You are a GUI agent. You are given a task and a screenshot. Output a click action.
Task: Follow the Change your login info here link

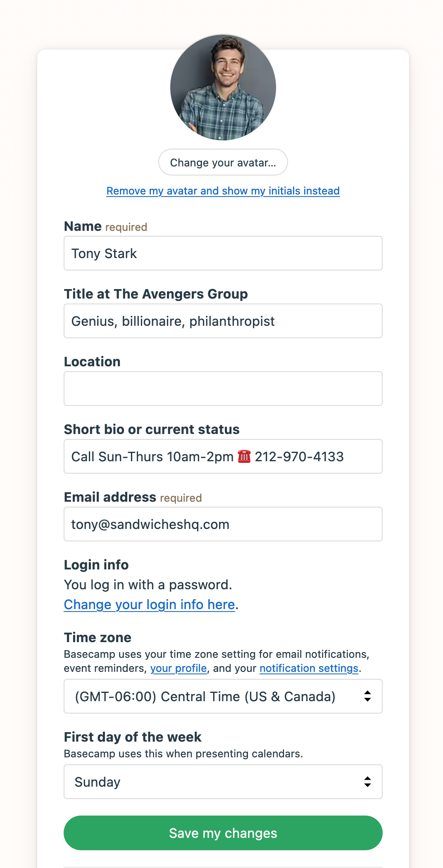coord(150,604)
